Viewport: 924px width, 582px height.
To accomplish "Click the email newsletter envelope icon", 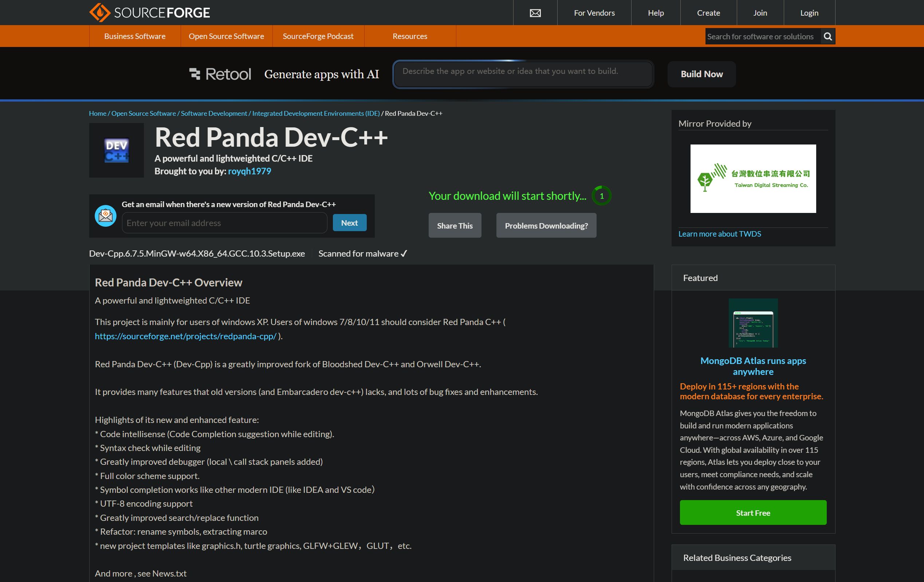I will (106, 216).
